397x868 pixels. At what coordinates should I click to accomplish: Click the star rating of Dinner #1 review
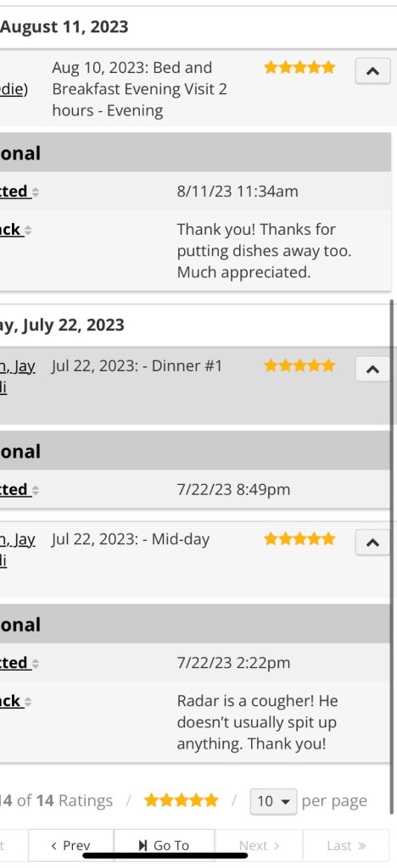(x=299, y=365)
